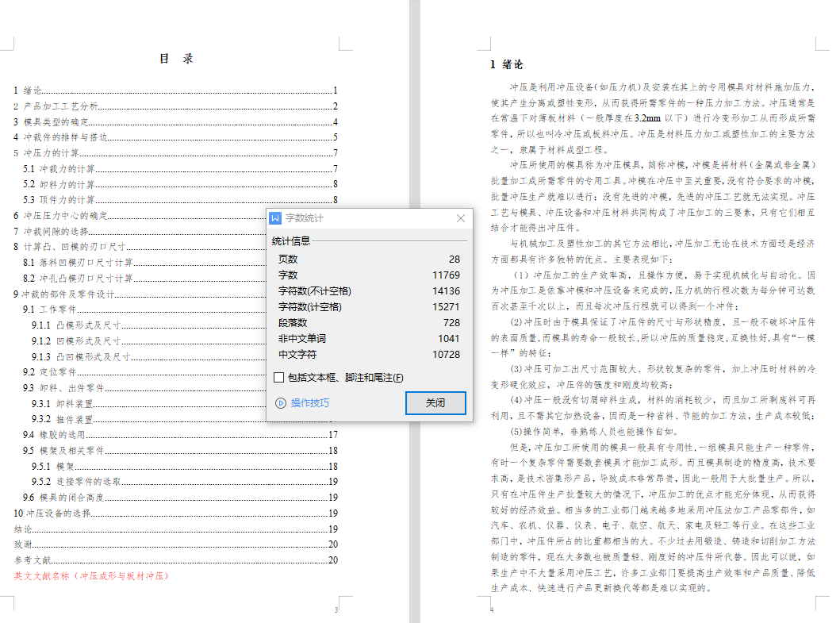Click the 关闭 button
Screen dimensions: 840x623
point(435,402)
